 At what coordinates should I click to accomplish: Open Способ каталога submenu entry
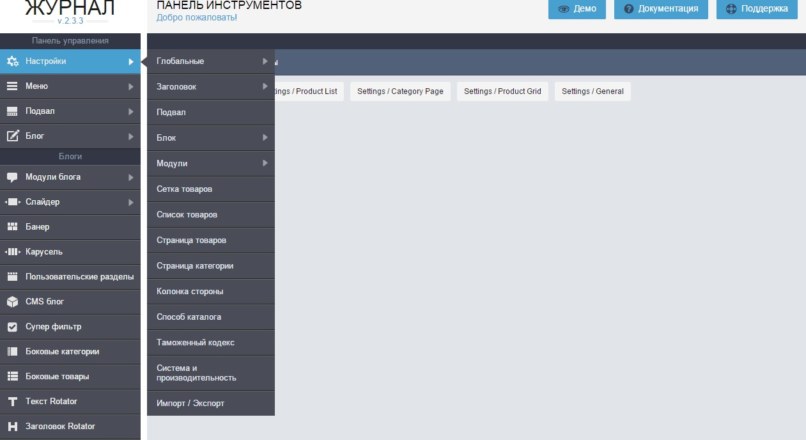click(x=211, y=317)
